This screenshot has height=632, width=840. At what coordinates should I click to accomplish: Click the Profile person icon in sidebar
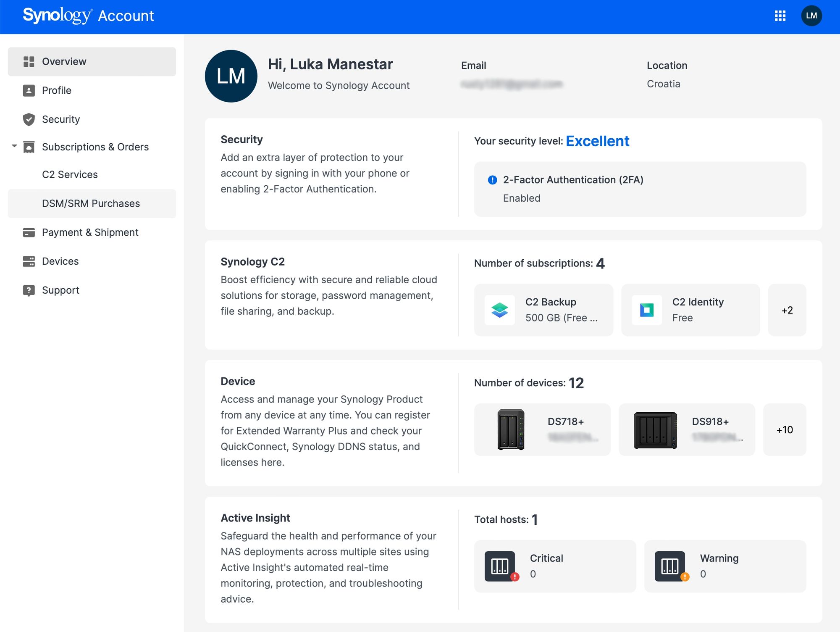coord(29,90)
